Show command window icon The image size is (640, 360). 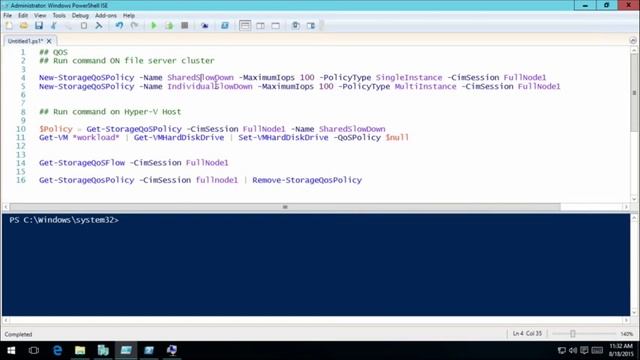point(296,26)
